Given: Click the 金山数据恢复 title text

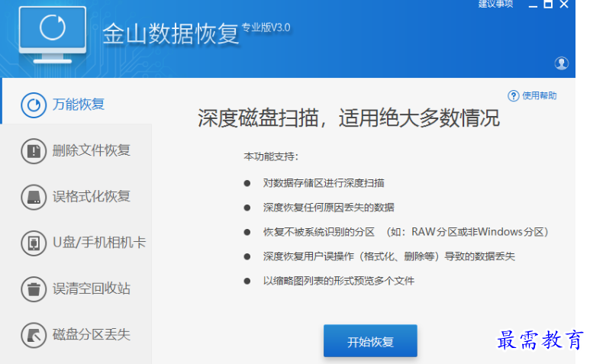Looking at the screenshot, I should coord(171,34).
